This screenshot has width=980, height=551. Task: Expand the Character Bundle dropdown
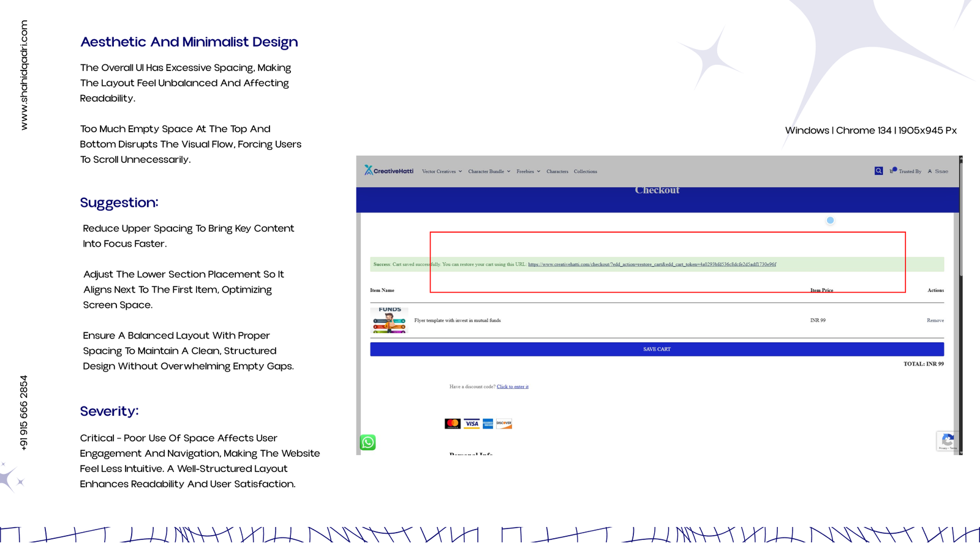[x=489, y=171]
